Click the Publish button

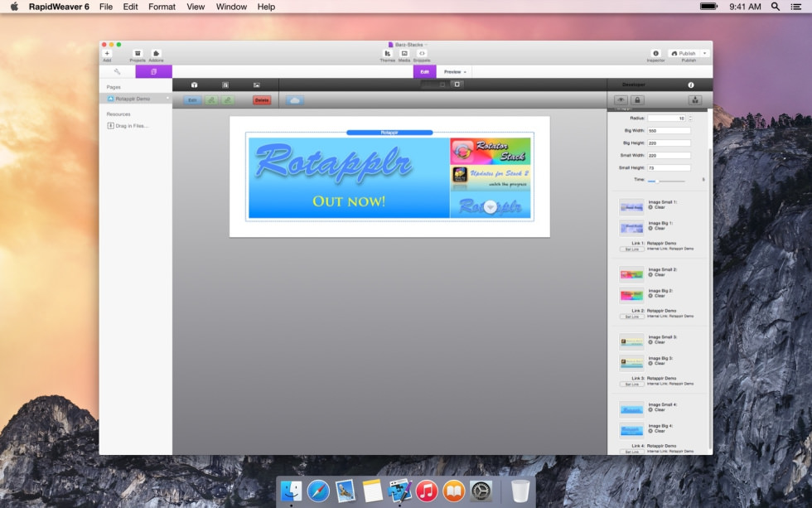point(684,53)
